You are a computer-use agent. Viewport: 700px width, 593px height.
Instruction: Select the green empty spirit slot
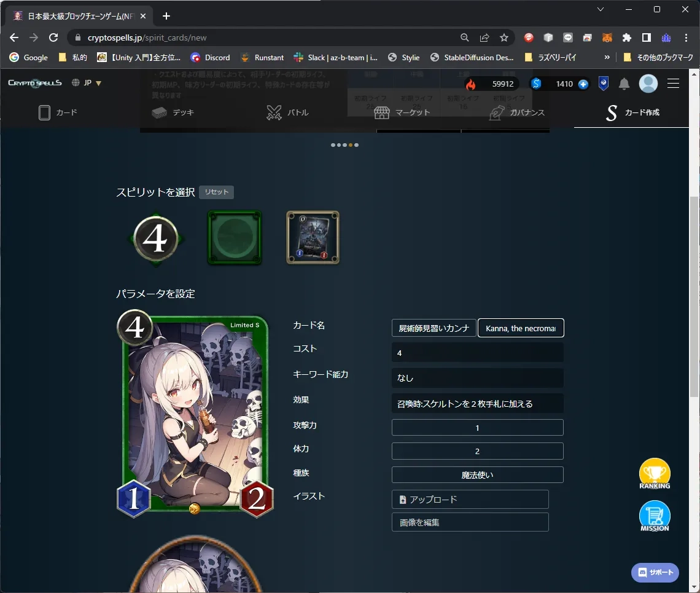point(235,238)
